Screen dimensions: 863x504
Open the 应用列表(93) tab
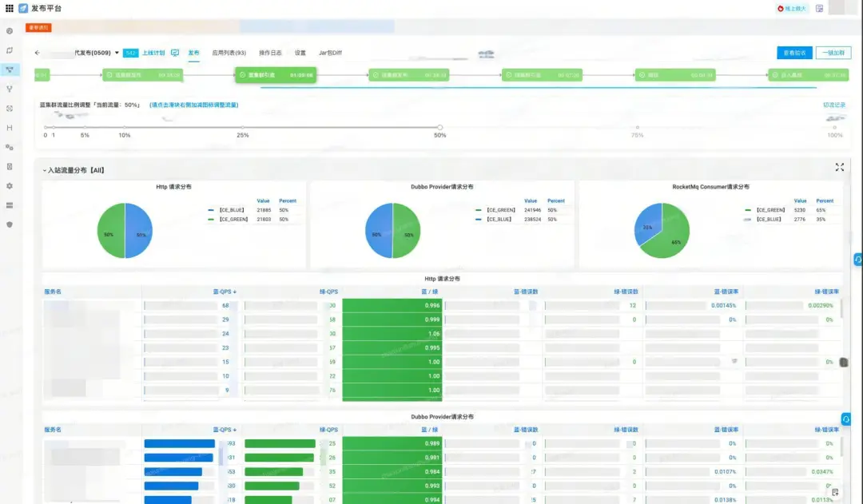(x=229, y=53)
